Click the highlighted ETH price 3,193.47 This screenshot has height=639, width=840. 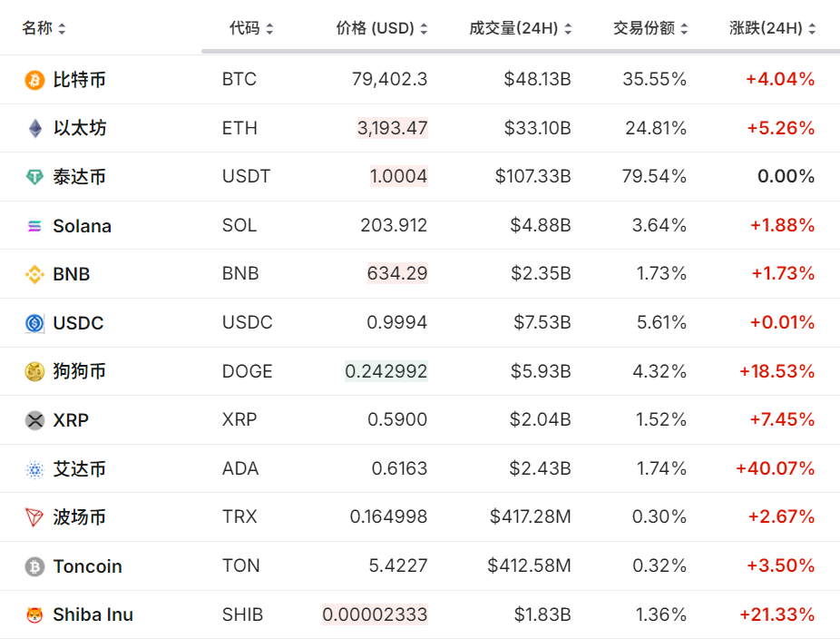(x=392, y=128)
